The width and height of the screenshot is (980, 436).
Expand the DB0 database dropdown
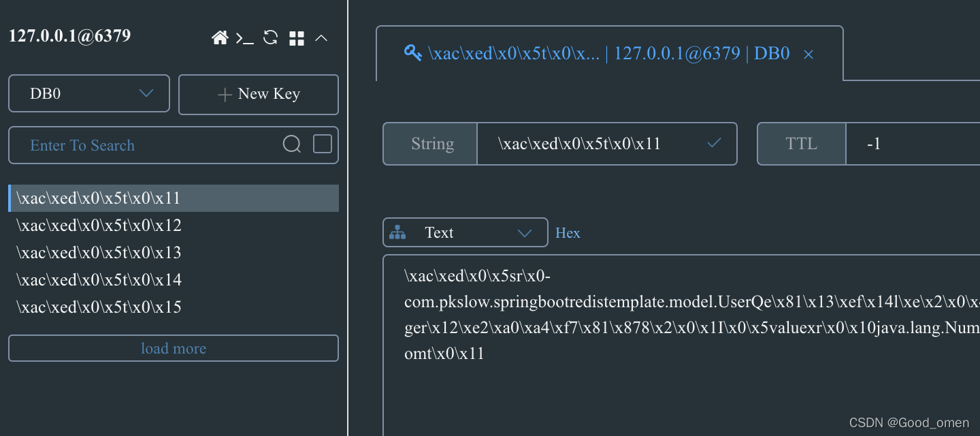(89, 93)
